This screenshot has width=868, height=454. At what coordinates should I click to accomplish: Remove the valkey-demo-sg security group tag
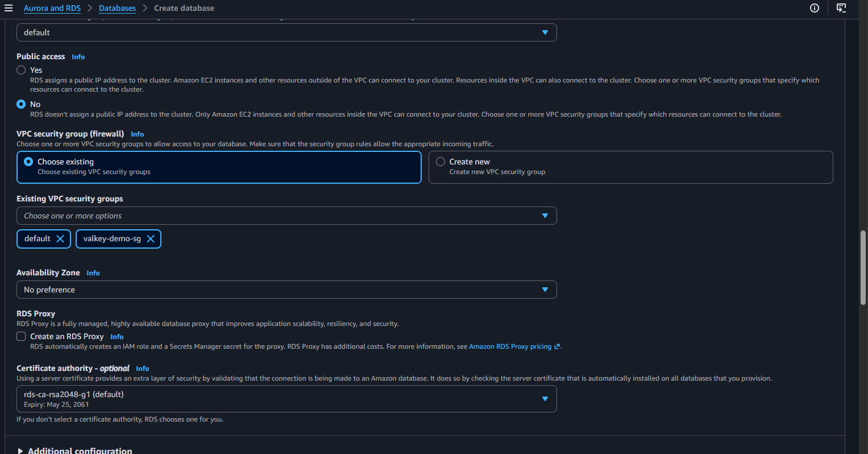tap(151, 239)
